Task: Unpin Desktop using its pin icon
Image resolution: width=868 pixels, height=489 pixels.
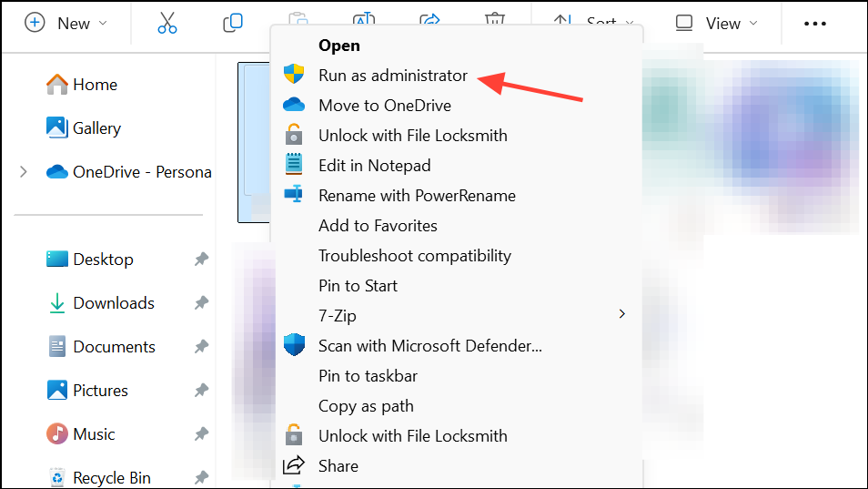Action: 201,260
